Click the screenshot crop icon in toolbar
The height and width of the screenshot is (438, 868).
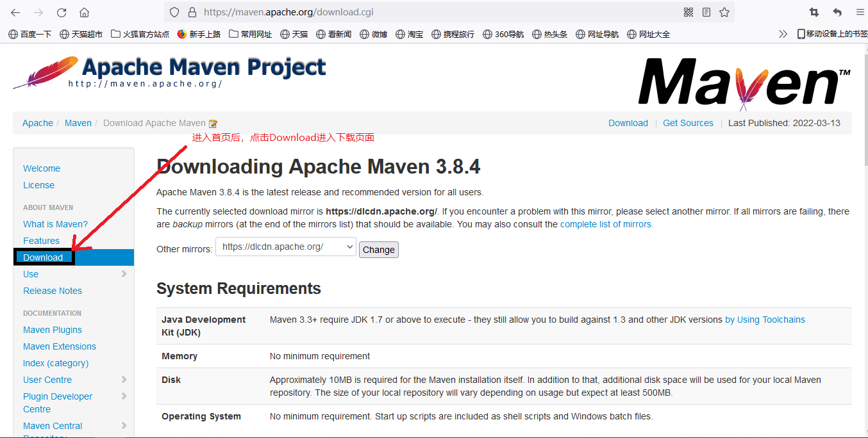[814, 12]
